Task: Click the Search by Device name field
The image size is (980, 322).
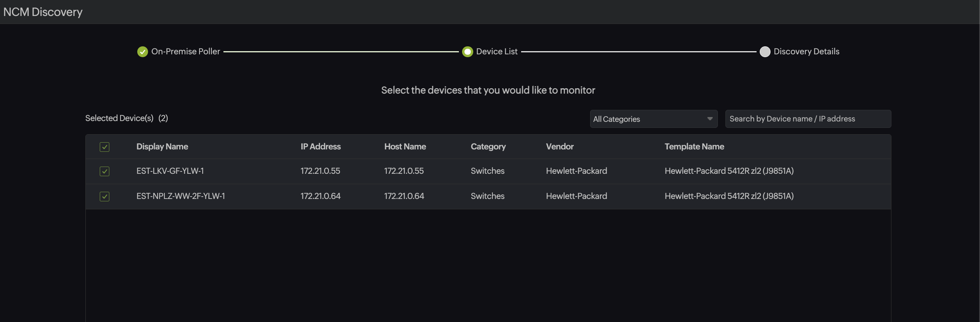Action: click(x=808, y=119)
